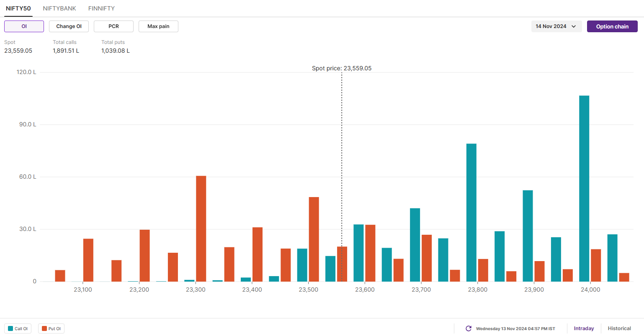Switch to Historical mode
Screen dimensions: 644x336
(619, 328)
